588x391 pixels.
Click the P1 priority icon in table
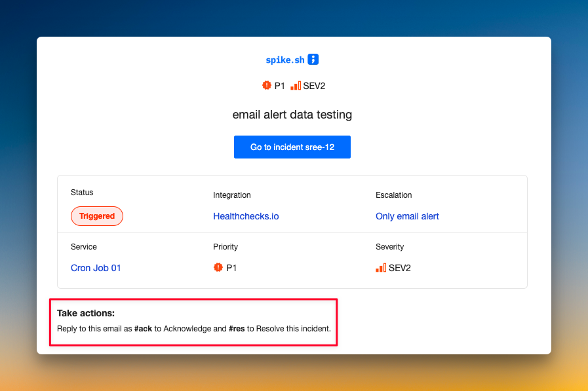(x=218, y=267)
